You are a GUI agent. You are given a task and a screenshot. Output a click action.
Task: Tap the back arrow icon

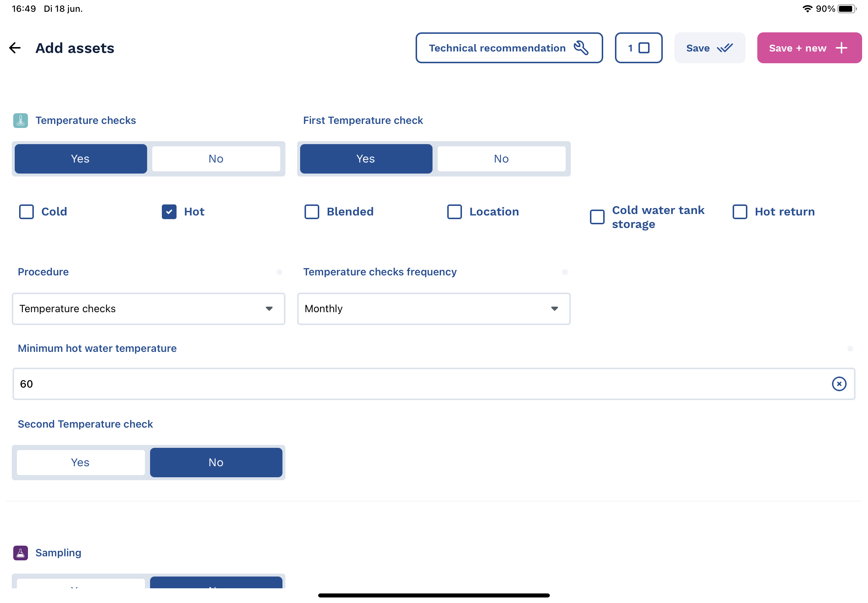pos(15,48)
